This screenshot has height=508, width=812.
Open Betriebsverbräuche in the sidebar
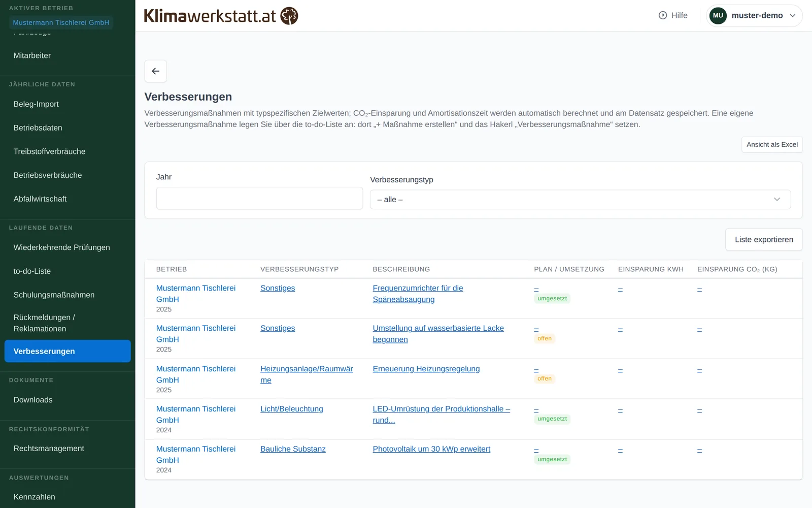tap(67, 175)
